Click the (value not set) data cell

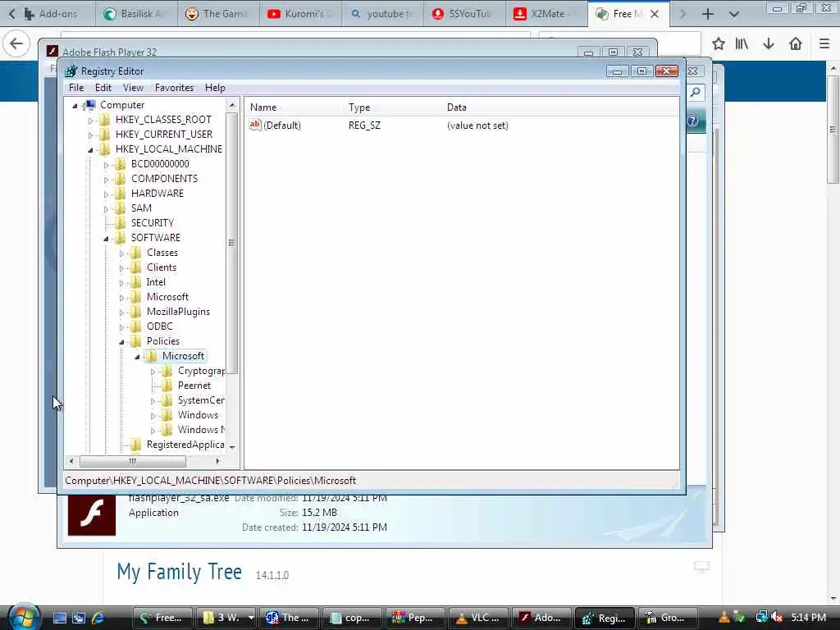477,126
